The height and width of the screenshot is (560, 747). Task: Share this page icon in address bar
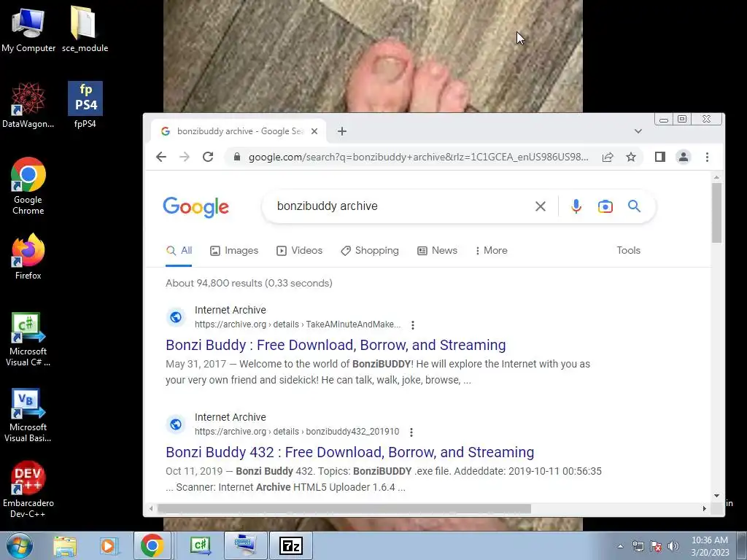click(608, 157)
